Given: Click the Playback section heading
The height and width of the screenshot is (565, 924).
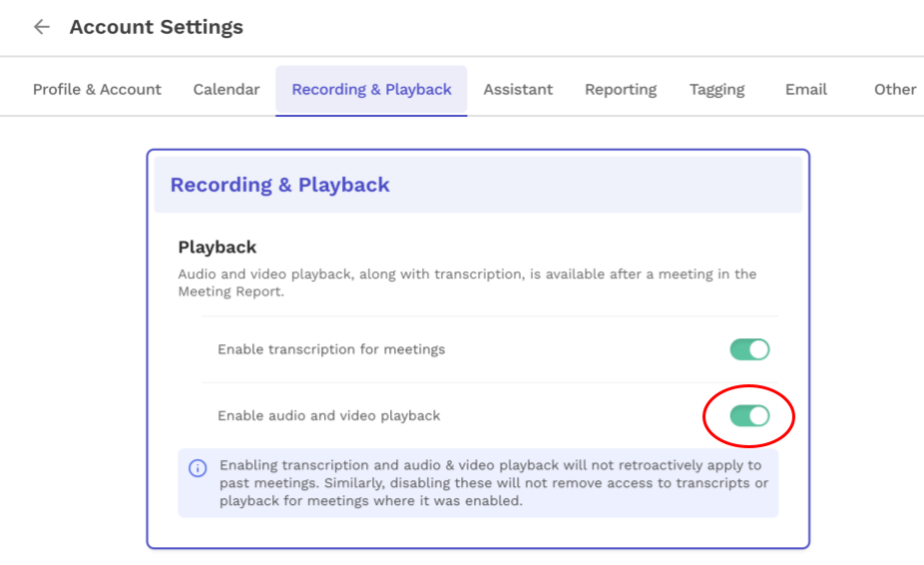Looking at the screenshot, I should pos(218,248).
